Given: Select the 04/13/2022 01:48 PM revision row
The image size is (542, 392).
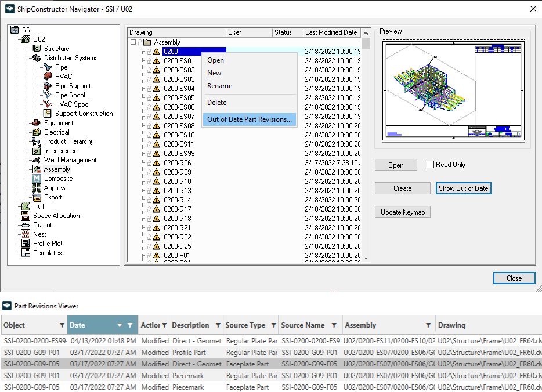Looking at the screenshot, I should click(271, 341).
